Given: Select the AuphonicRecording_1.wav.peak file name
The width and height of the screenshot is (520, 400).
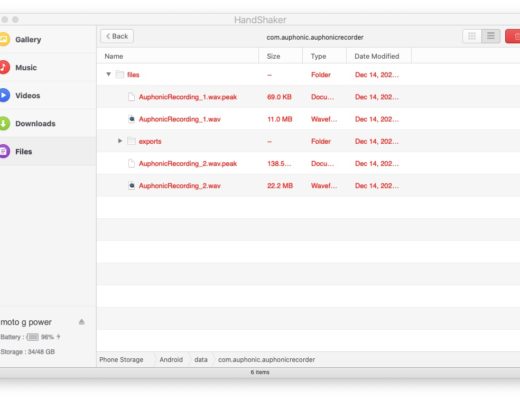Looking at the screenshot, I should pos(188,97).
